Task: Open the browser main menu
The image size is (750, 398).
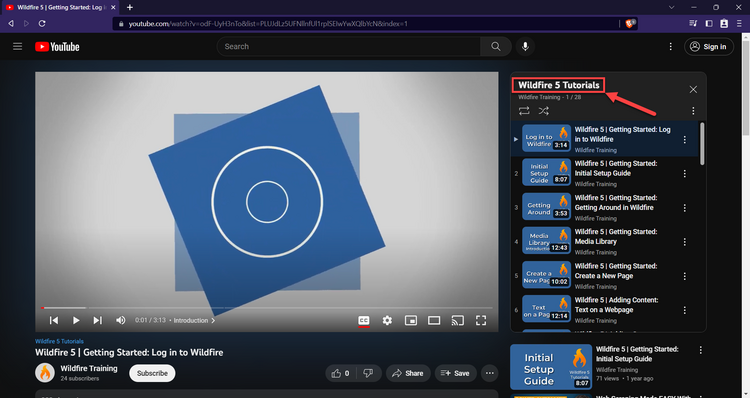Action: point(739,23)
